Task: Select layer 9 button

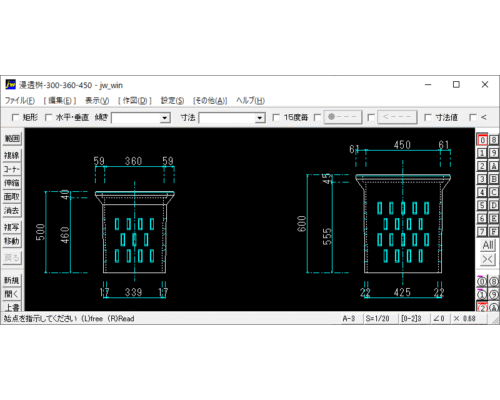Action: click(494, 153)
